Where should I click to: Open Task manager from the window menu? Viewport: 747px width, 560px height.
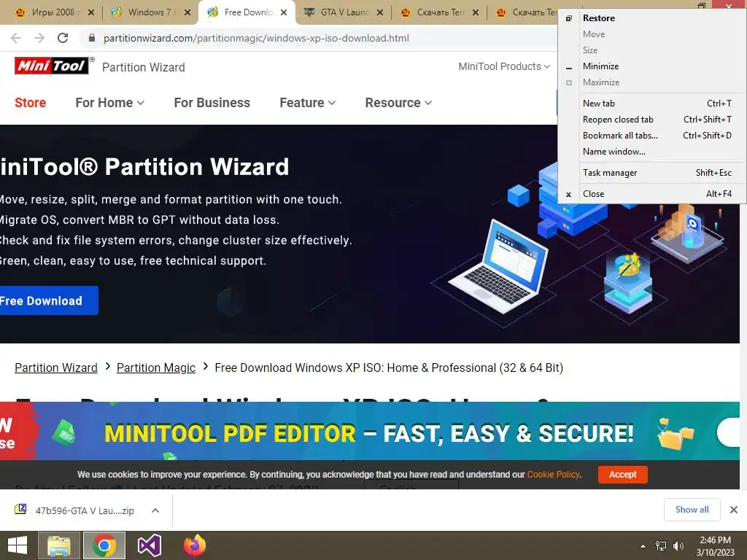[x=651, y=173]
